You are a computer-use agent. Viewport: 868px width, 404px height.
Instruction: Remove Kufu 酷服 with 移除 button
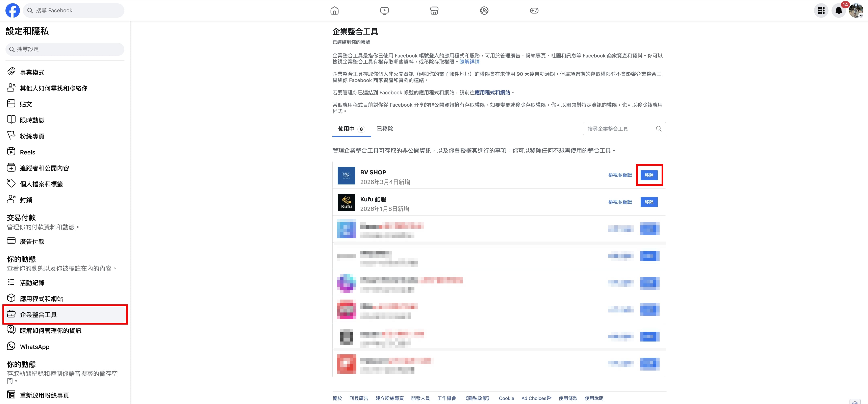649,202
